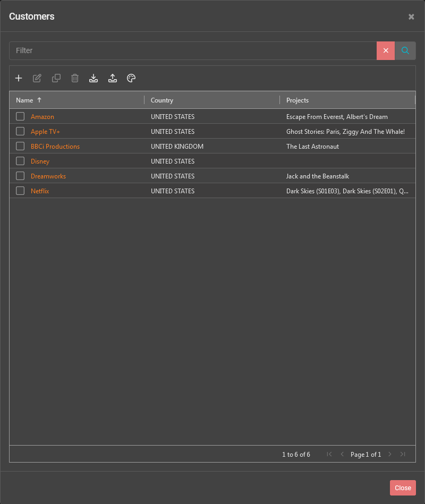Open the Dreamworks customer link

48,176
